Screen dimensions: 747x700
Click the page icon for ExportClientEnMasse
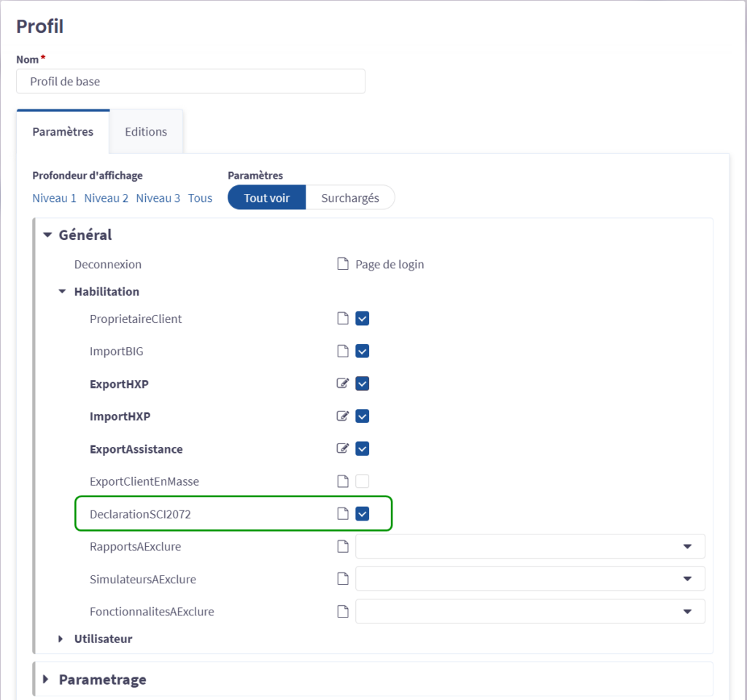[343, 481]
